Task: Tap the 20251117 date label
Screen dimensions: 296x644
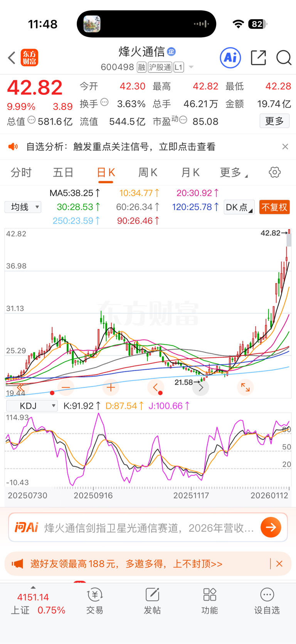Action: click(191, 496)
